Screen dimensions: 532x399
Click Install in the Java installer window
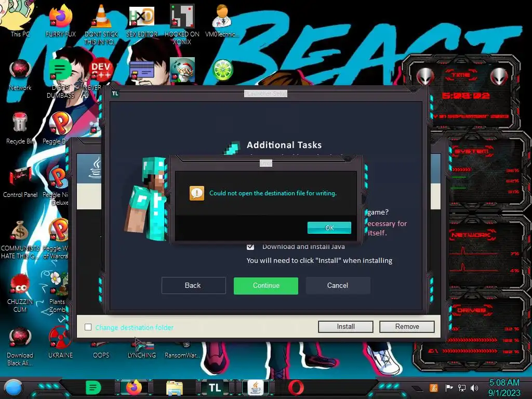[345, 326]
